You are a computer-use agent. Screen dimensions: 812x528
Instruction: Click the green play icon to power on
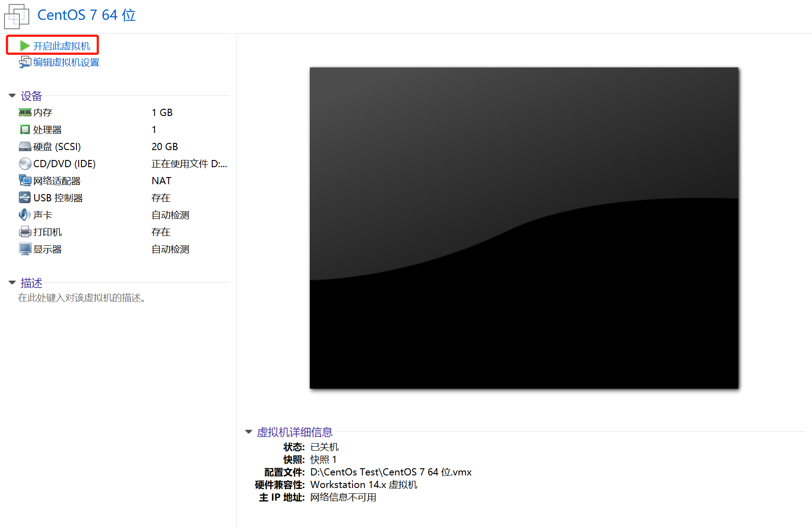click(x=25, y=46)
